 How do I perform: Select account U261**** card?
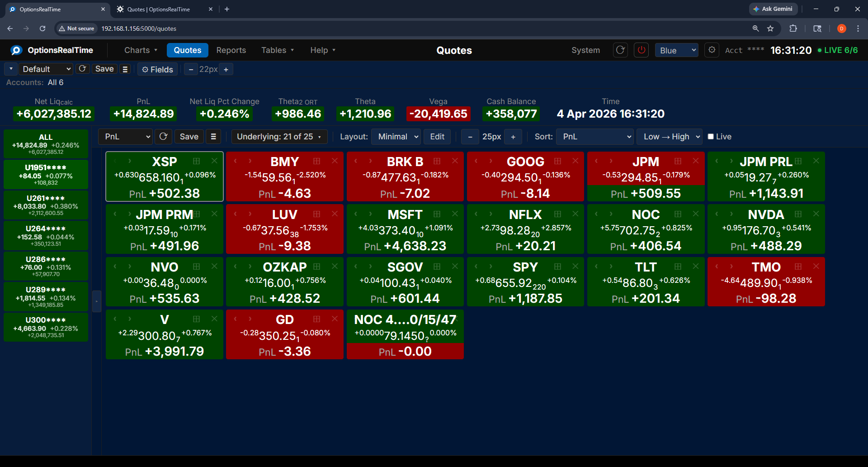(x=46, y=205)
